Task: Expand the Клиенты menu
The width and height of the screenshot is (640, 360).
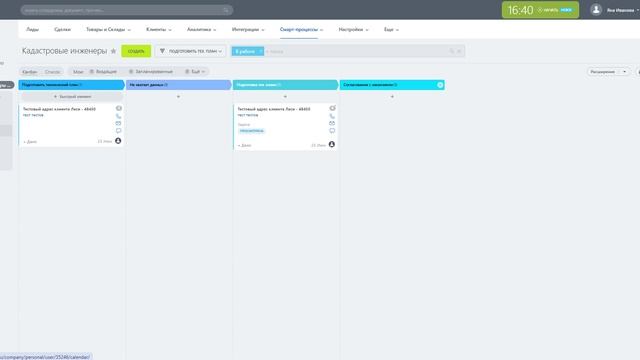Action: coord(158,29)
